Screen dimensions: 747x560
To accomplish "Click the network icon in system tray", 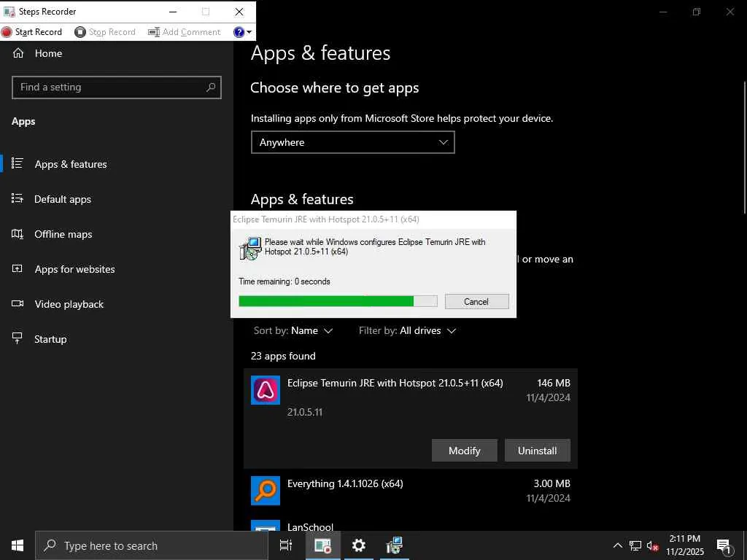I will [635, 545].
